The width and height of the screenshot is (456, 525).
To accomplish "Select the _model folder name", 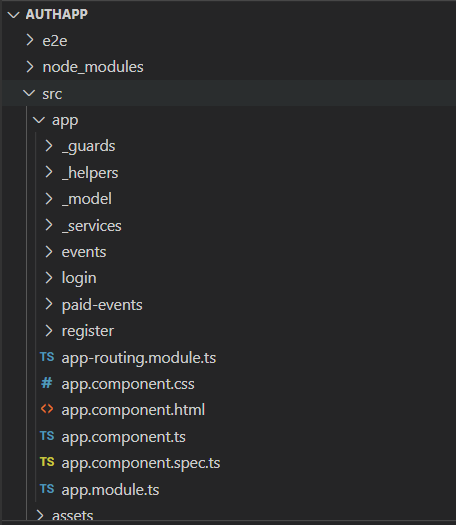I will 87,199.
